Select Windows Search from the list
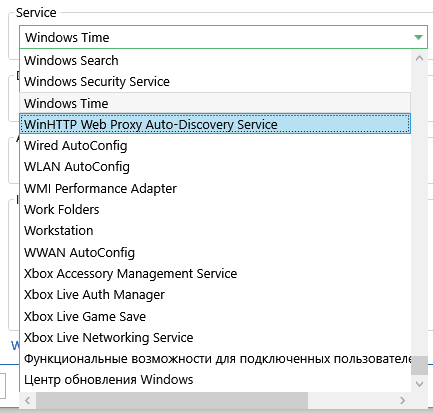 tap(215, 61)
